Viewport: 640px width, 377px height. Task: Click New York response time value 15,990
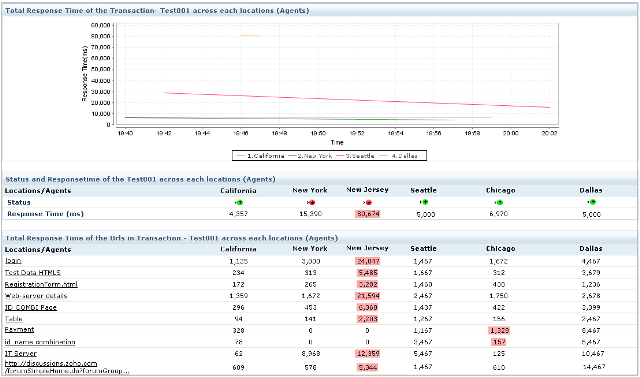311,214
